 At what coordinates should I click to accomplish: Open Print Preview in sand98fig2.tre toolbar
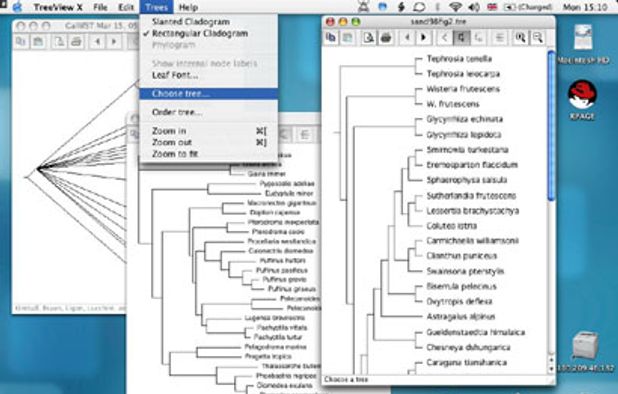(x=369, y=38)
